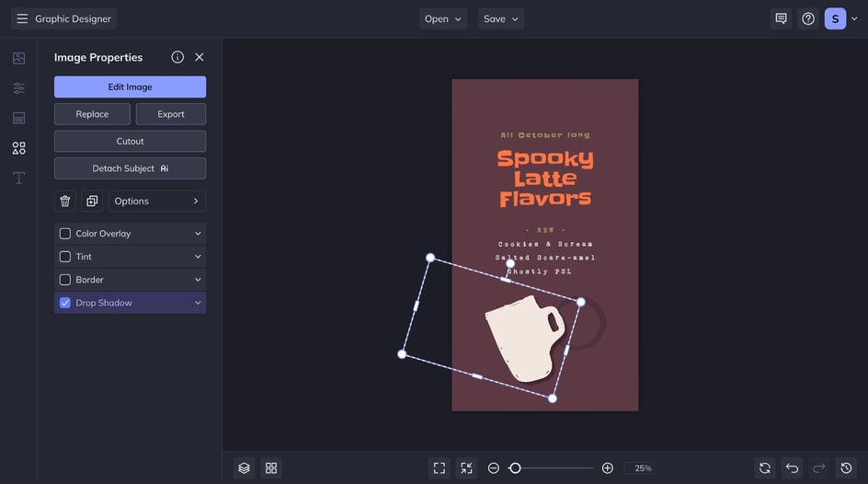Open the Graphics shapes sidebar tab
The image size is (868, 484).
18,148
